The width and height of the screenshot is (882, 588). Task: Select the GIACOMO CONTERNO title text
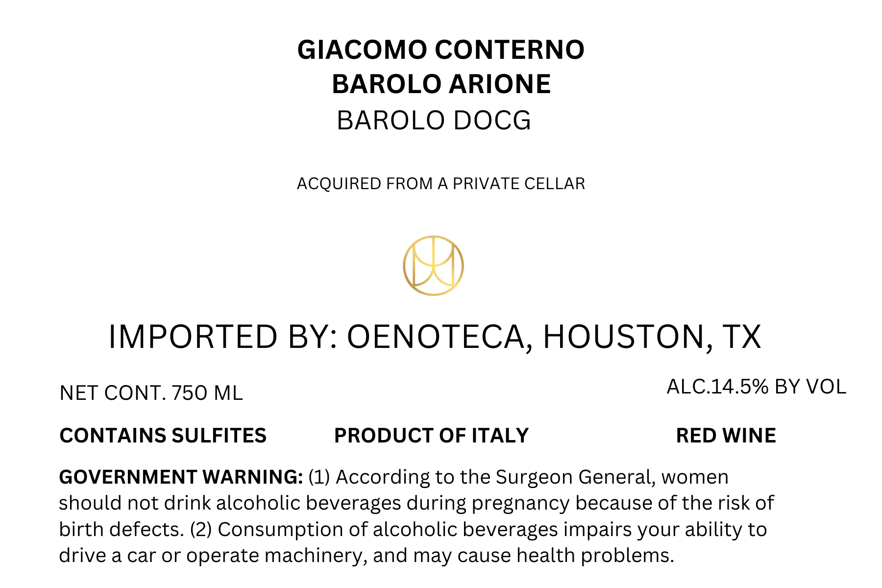pyautogui.click(x=441, y=50)
